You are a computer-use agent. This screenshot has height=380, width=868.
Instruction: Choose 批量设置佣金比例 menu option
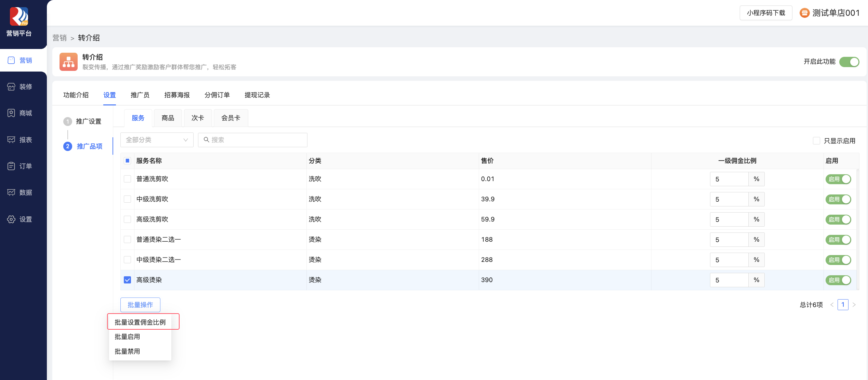(x=140, y=322)
